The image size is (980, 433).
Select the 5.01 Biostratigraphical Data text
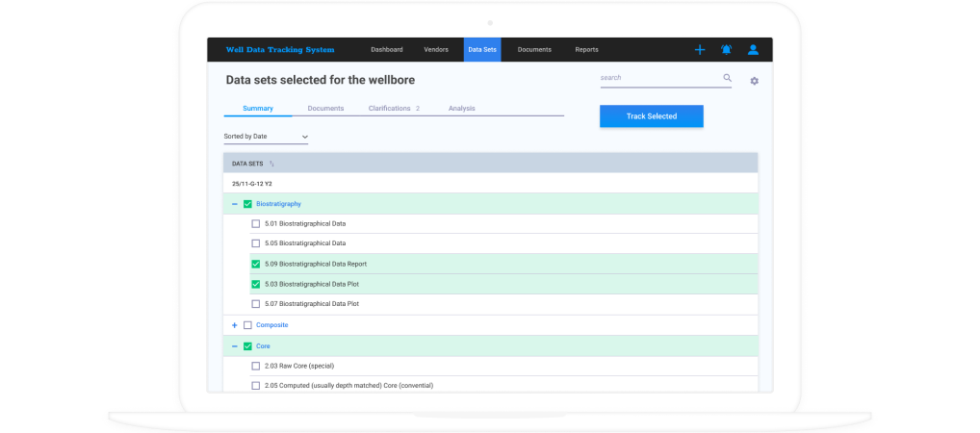(305, 223)
